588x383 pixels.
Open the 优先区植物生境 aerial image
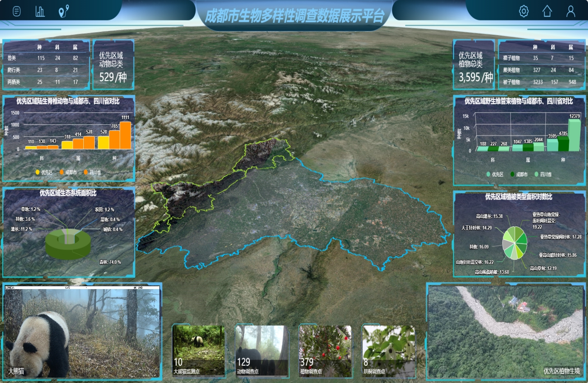coord(506,332)
